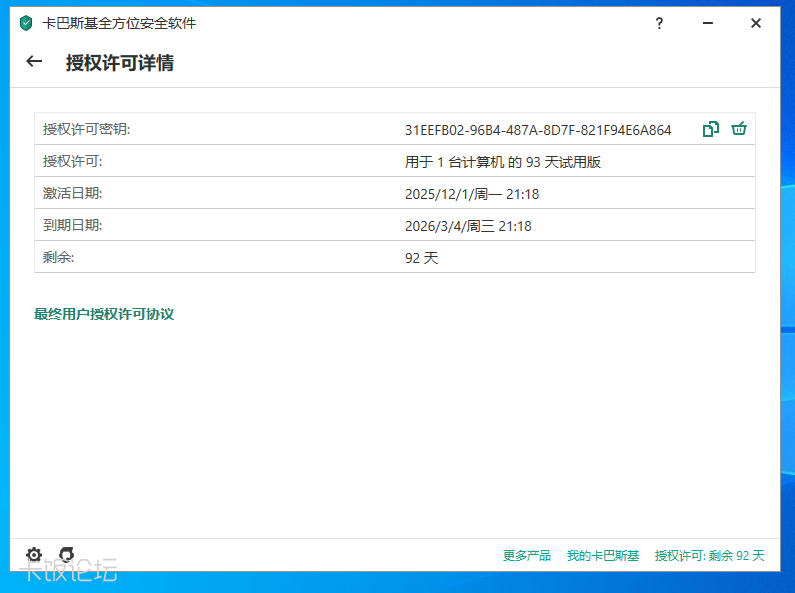Click the Kaspersky shield logo in title bar
Screen dimensions: 795x593
pos(26,24)
